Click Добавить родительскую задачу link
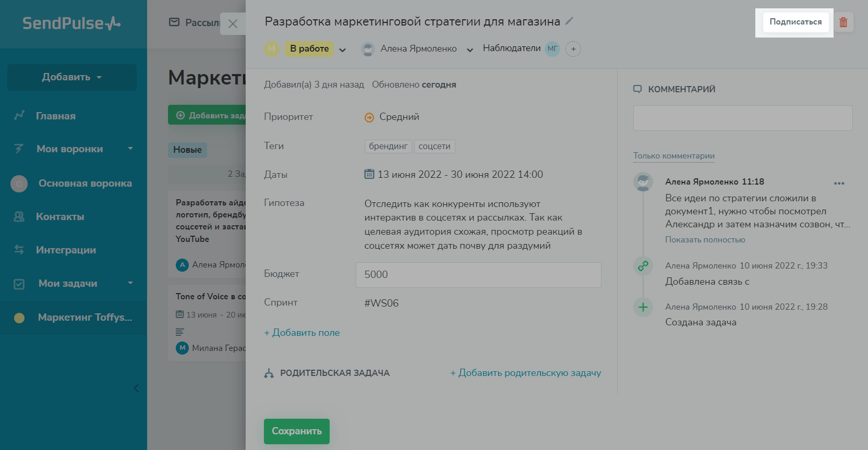The height and width of the screenshot is (450, 868). 526,373
